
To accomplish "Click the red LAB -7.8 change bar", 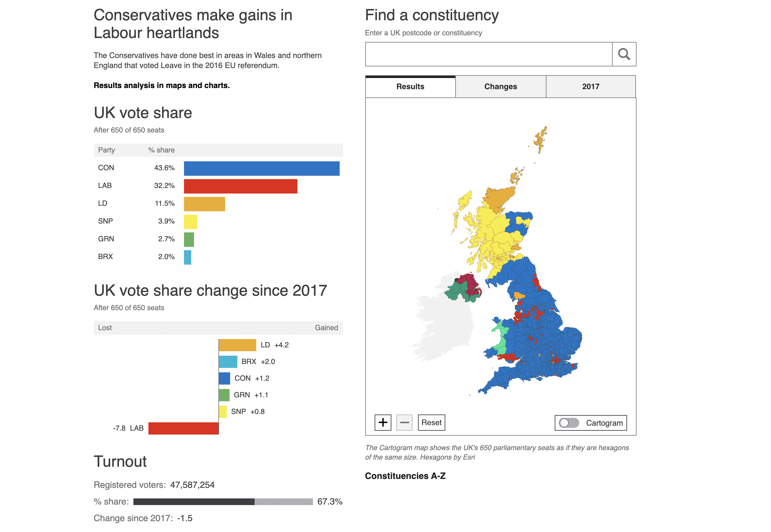I will [x=183, y=428].
